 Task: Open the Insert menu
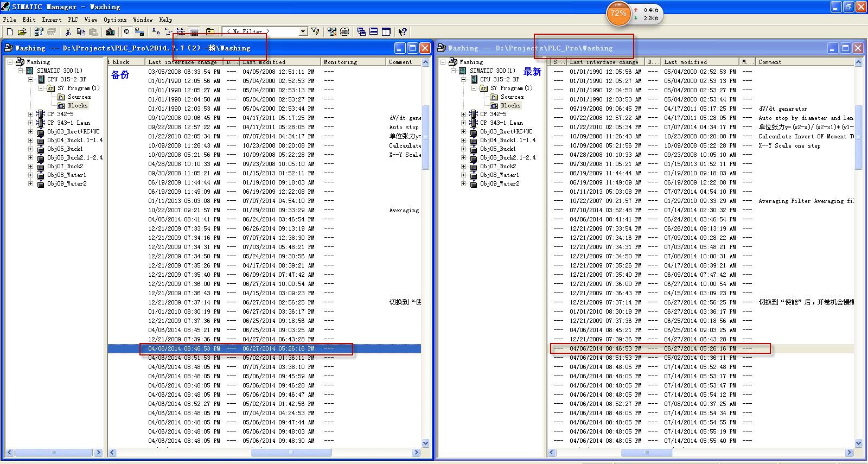52,20
